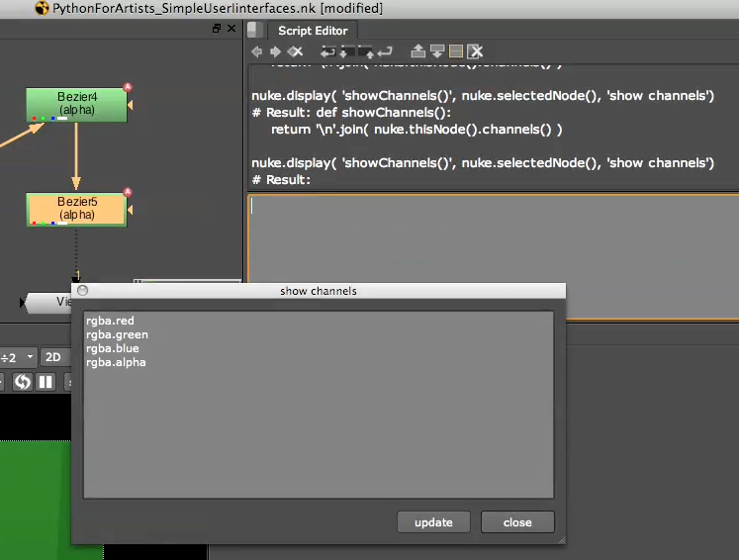Switch to the Script Editor tab
Viewport: 739px width, 560px height.
click(313, 31)
